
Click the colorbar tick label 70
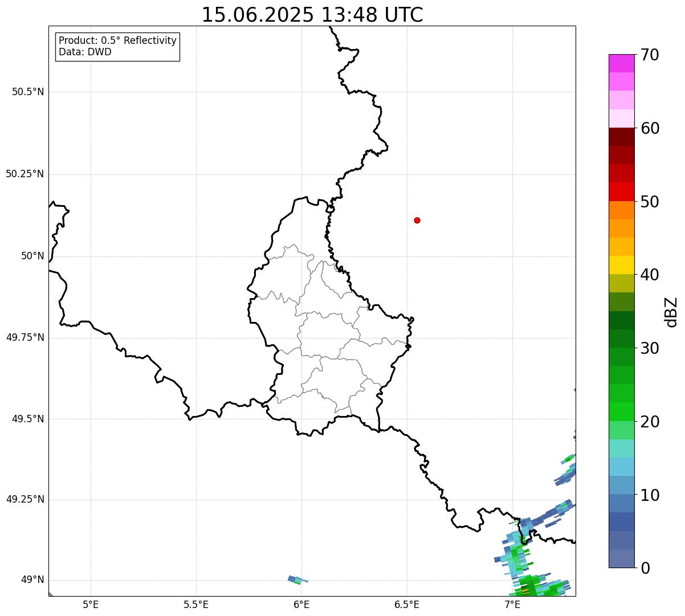click(x=650, y=55)
